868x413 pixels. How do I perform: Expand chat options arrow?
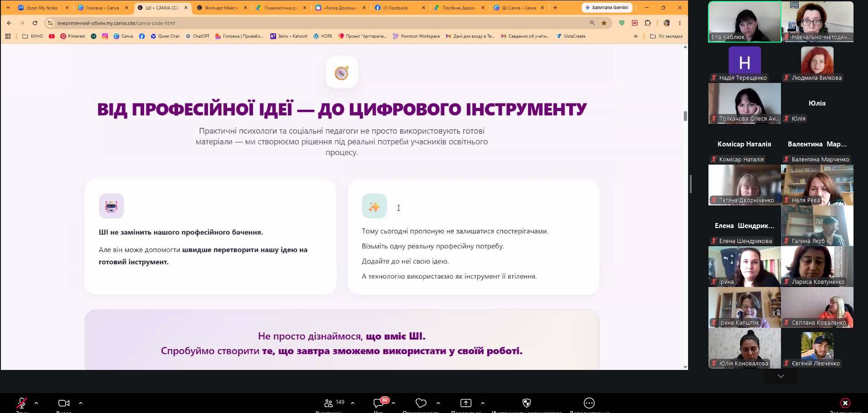pyautogui.click(x=393, y=403)
